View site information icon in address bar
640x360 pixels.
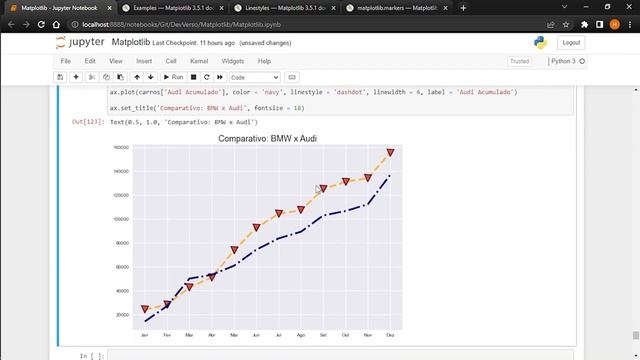[75, 24]
